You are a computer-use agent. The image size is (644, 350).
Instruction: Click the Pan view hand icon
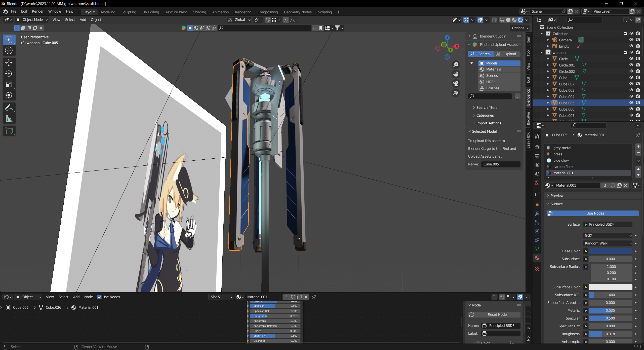(x=456, y=74)
